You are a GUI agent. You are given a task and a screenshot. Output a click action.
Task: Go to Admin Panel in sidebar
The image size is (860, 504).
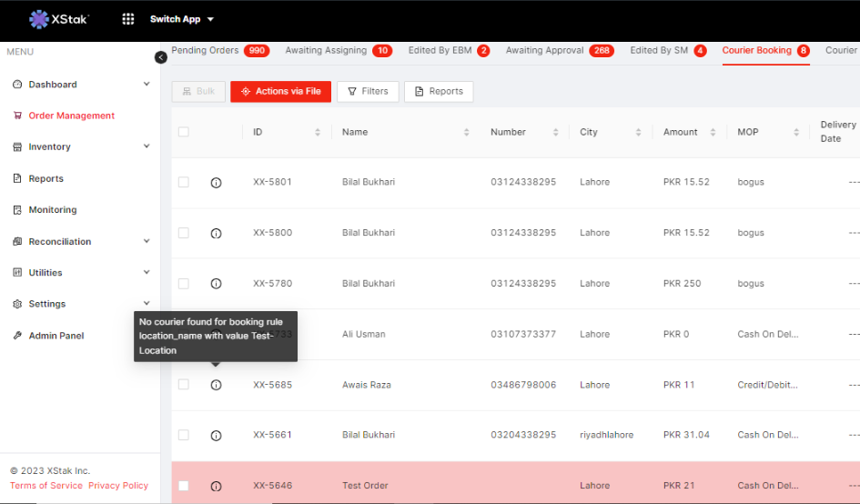[56, 336]
